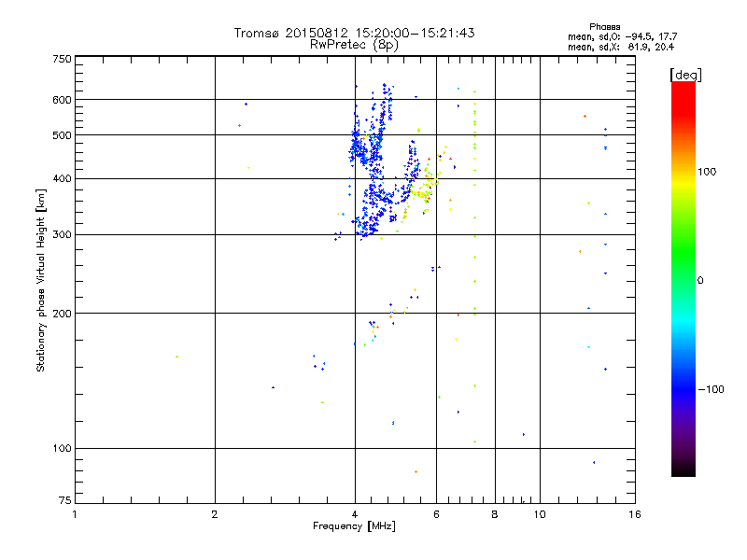Screen dimensions: 747x560
Task: Click the 'mean, sd,O: -94.5, 17.7' text
Action: click(622, 36)
